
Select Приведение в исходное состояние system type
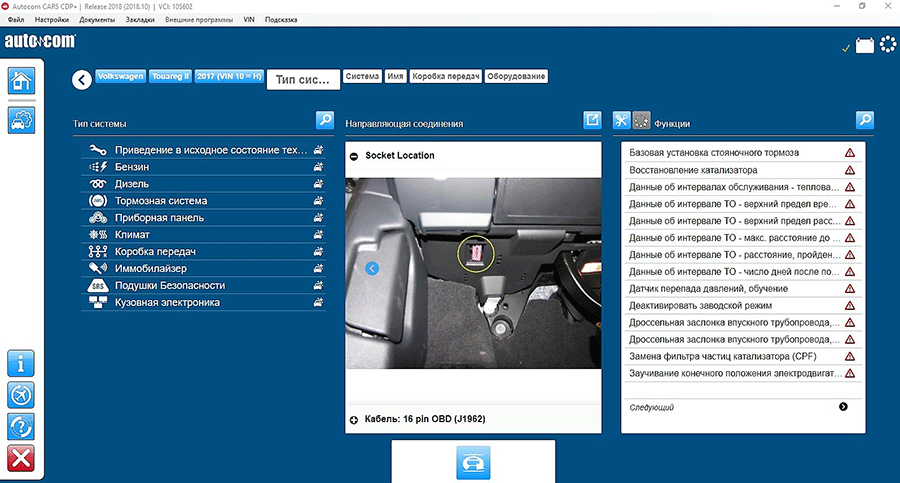pos(203,150)
